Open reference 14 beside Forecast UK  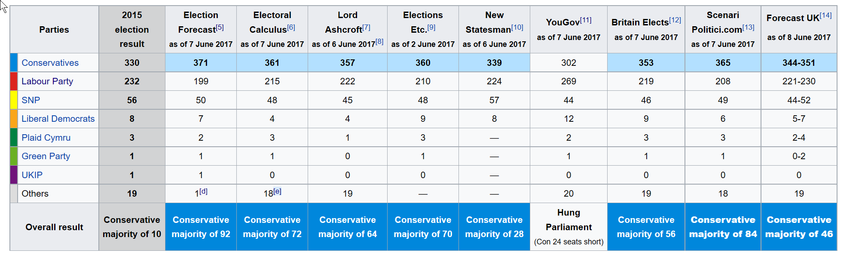click(825, 16)
